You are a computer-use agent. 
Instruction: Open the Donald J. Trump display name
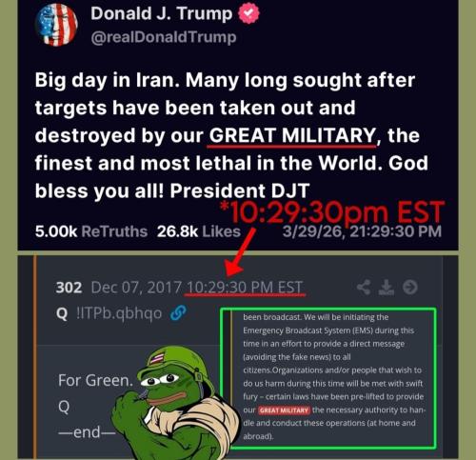[162, 13]
